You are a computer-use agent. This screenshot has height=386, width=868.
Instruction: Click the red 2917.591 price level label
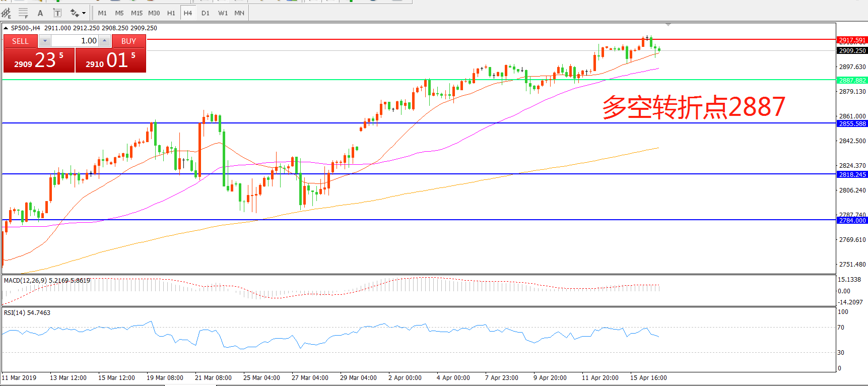pos(852,40)
